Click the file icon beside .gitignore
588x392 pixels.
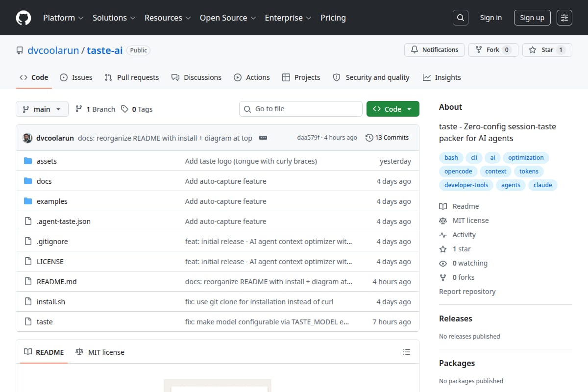click(28, 242)
